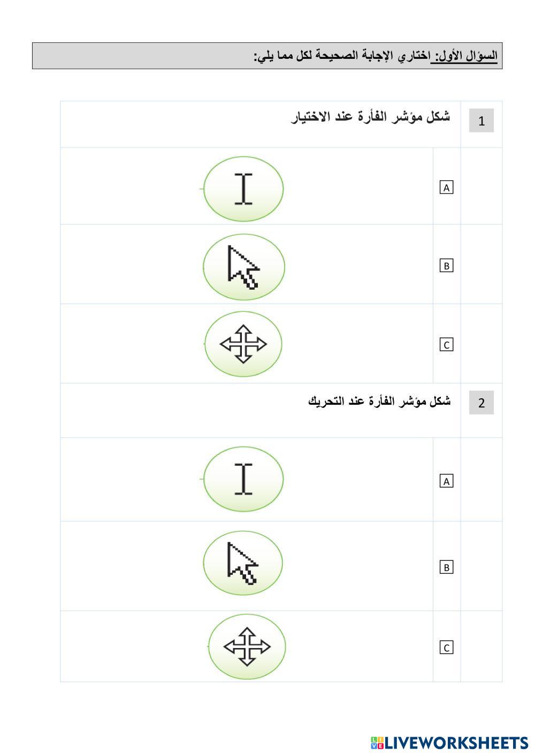
Task: Select answer box A for question 2
Action: coord(446,481)
